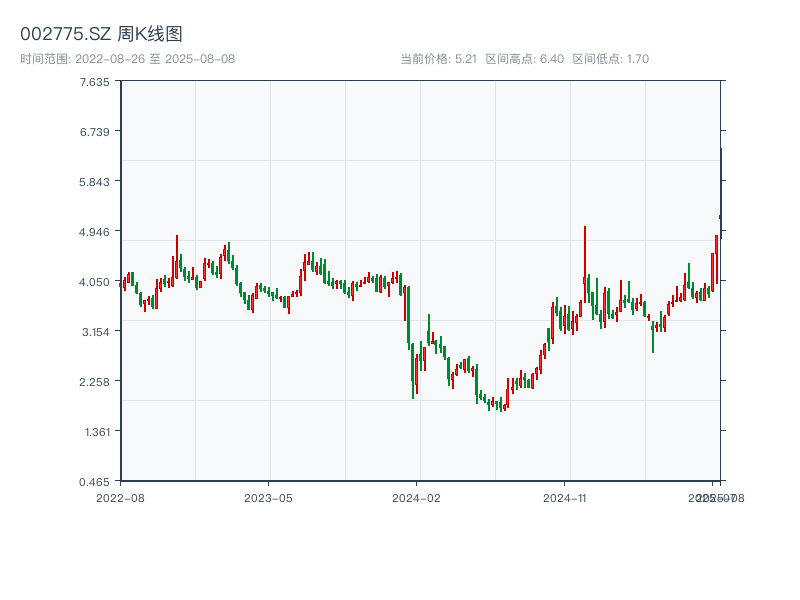Click the 时间范围 date range text
800x600 pixels.
tap(127, 59)
